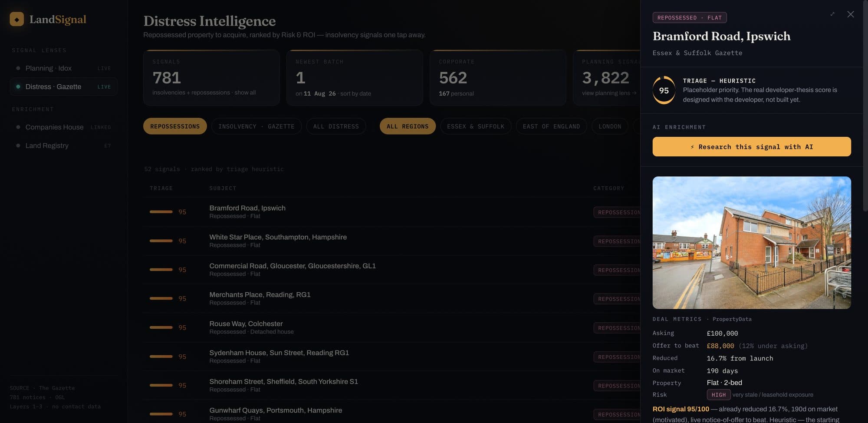Filter by East of England region
Viewport: 868px width, 423px height.
click(551, 126)
